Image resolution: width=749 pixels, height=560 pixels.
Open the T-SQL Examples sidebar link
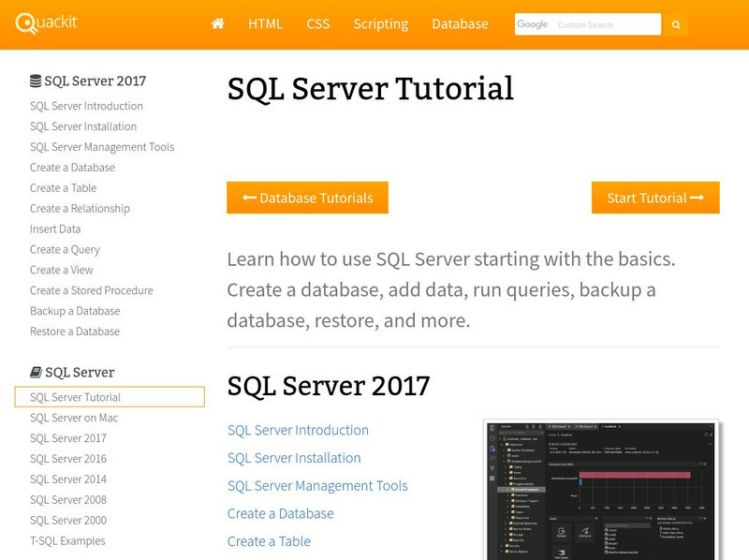(68, 540)
